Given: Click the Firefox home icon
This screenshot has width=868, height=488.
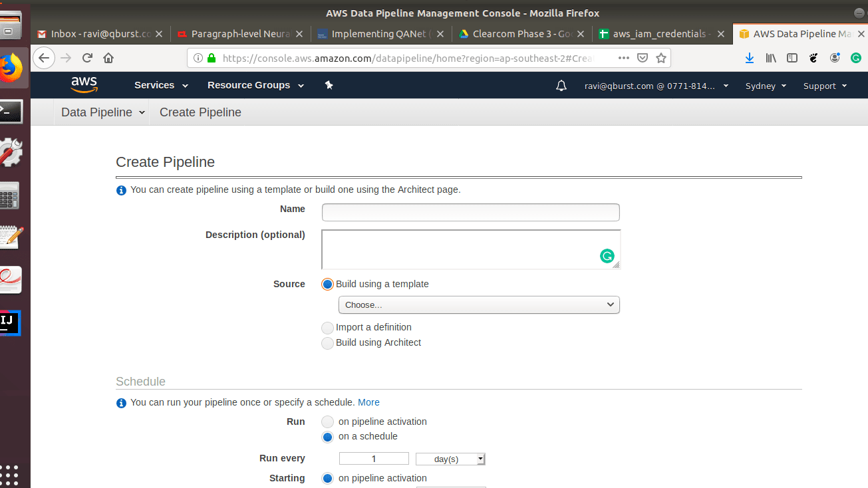Looking at the screenshot, I should (x=108, y=58).
